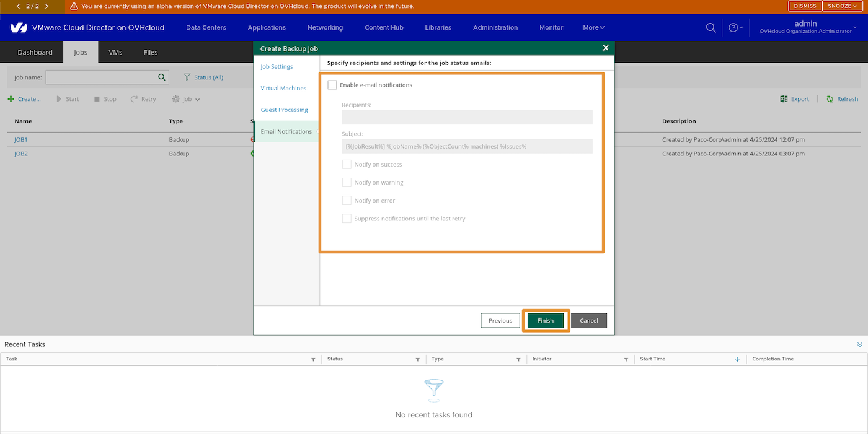
Task: Enable e-mail notifications
Action: 332,84
